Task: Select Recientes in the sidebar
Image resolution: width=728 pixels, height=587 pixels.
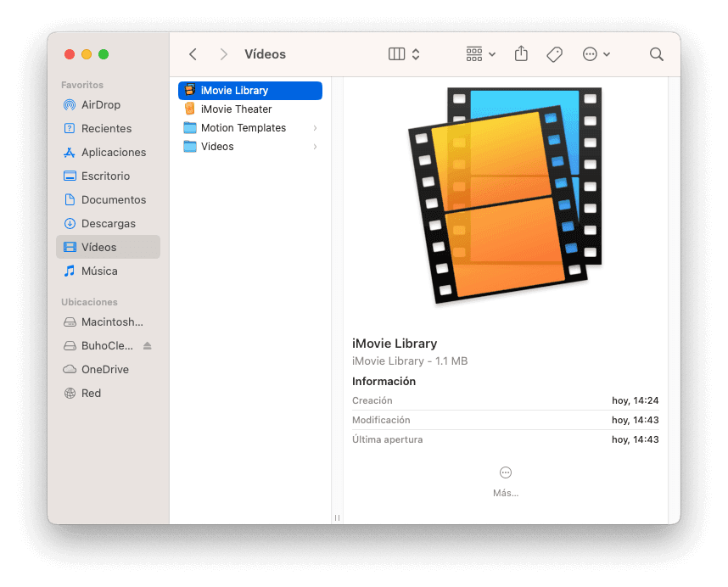Action: pos(96,128)
